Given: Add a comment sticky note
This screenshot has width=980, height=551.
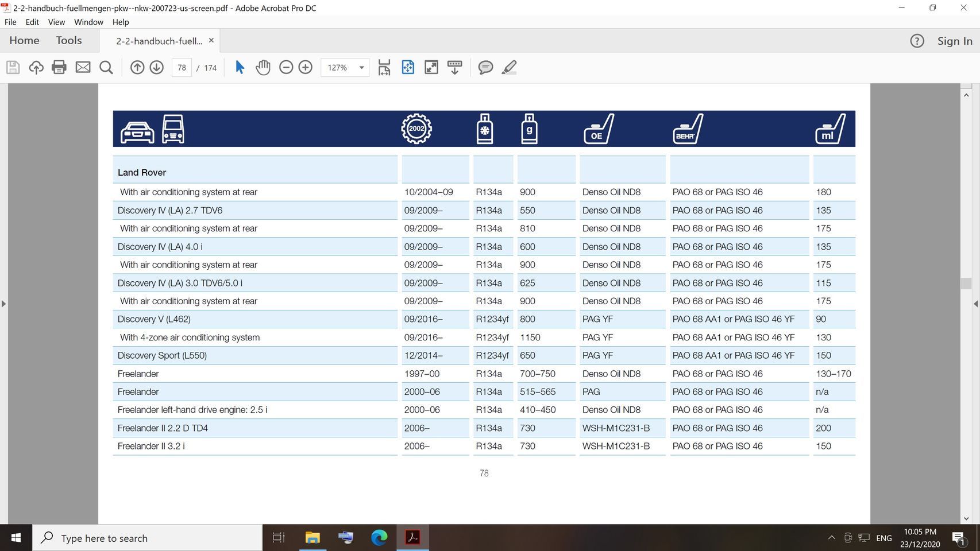Looking at the screenshot, I should (485, 67).
